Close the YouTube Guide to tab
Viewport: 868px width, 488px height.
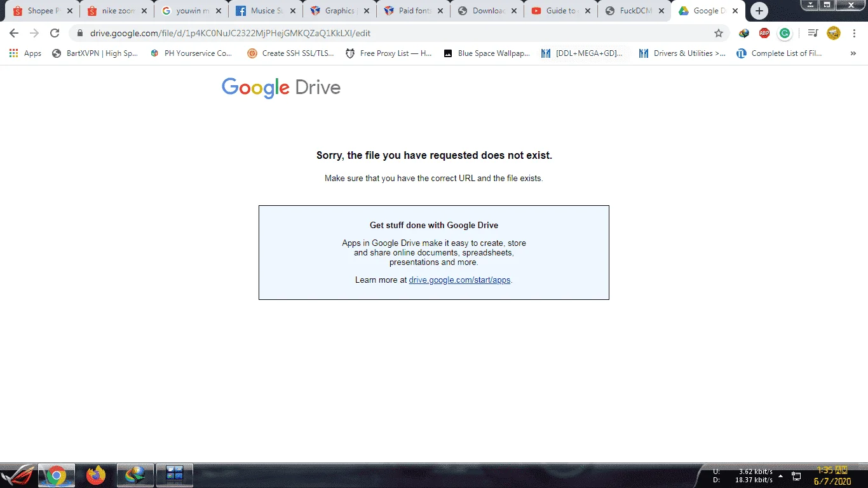(588, 11)
